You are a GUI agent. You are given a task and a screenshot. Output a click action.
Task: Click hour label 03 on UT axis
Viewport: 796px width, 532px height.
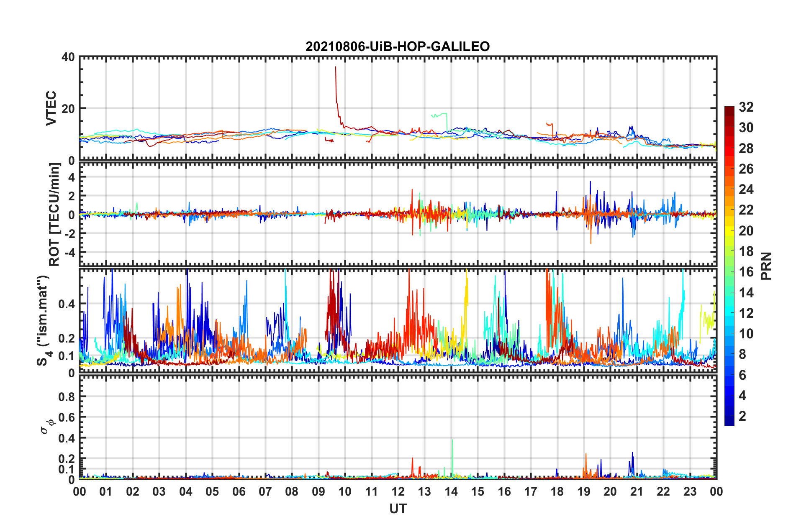[x=159, y=491]
